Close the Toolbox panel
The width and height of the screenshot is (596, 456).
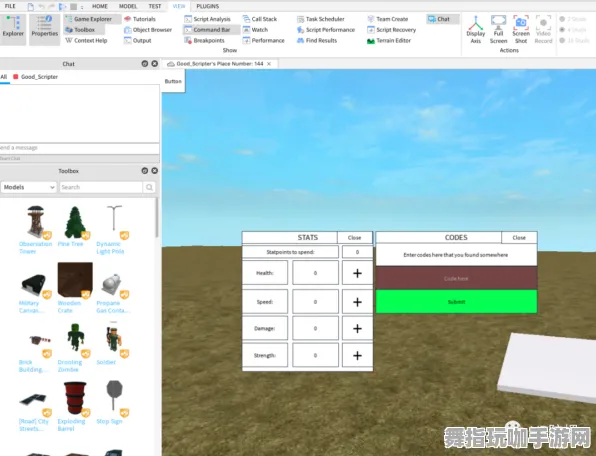155,171
